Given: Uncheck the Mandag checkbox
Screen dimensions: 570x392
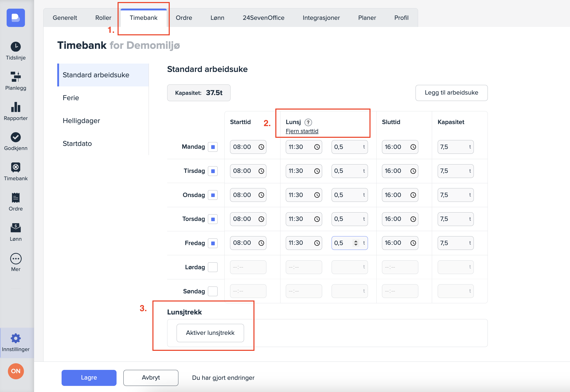Looking at the screenshot, I should click(213, 147).
